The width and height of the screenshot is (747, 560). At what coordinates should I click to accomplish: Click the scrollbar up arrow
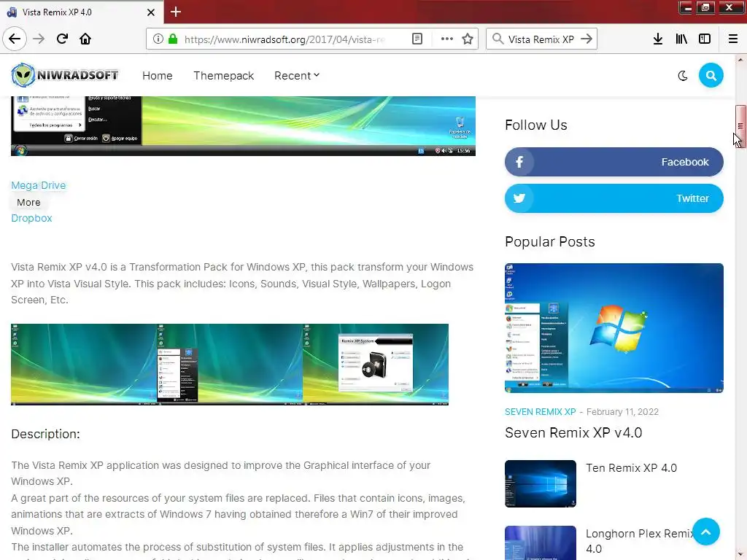(740, 60)
